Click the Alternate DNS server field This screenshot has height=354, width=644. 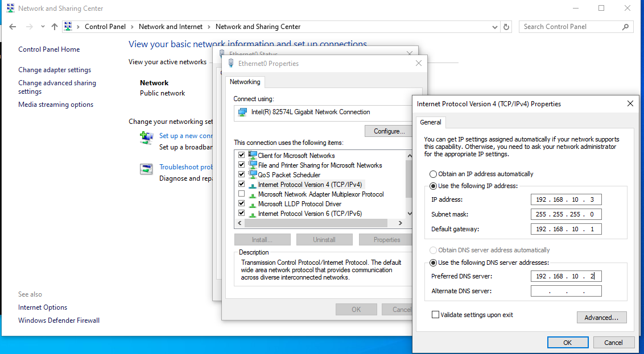566,291
